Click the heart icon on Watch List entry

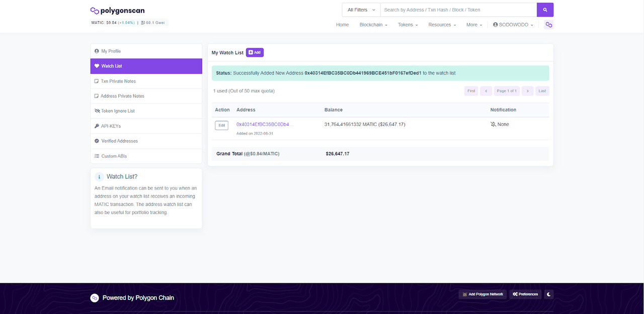pyautogui.click(x=97, y=66)
